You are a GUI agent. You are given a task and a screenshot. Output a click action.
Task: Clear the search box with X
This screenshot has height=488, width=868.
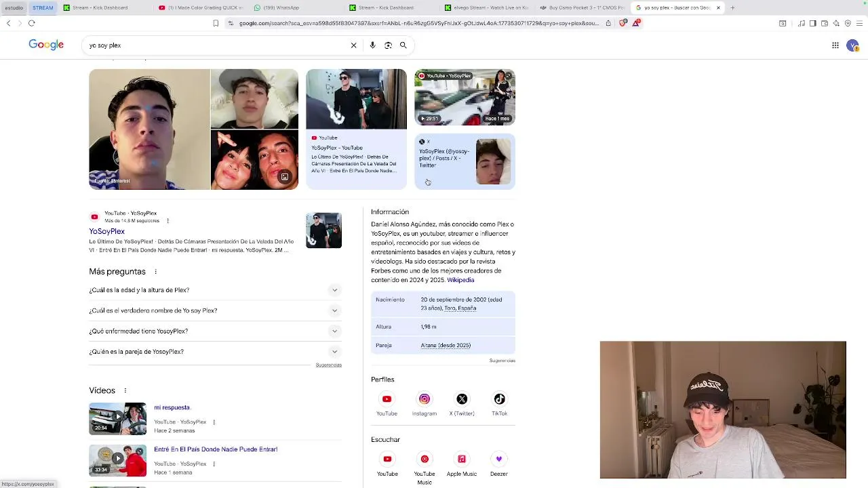tap(353, 45)
